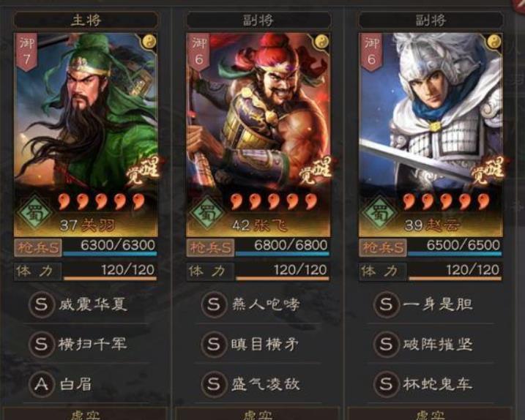
Task: Open the 张飞 general portrait card
Action: pyautogui.click(x=258, y=135)
